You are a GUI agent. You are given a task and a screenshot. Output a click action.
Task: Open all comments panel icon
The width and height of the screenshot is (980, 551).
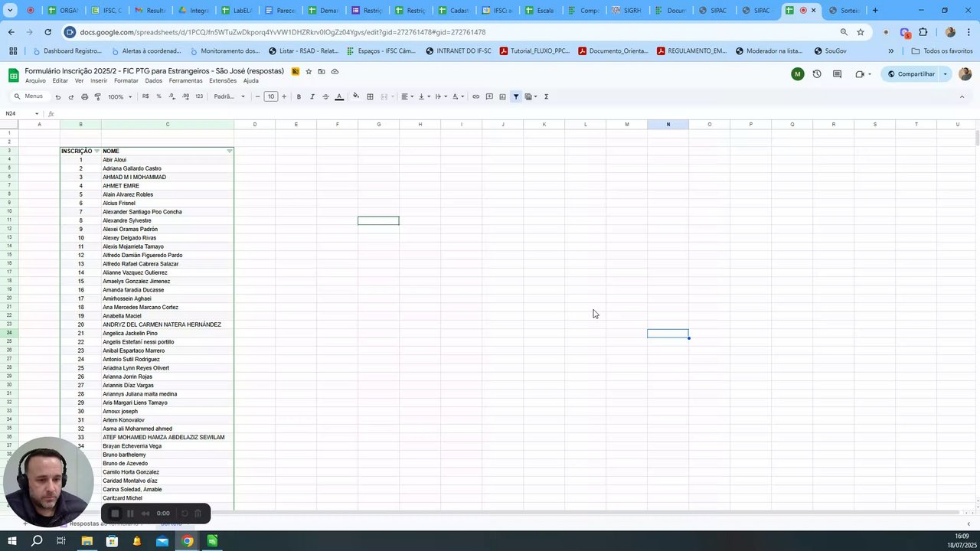pyautogui.click(x=837, y=74)
